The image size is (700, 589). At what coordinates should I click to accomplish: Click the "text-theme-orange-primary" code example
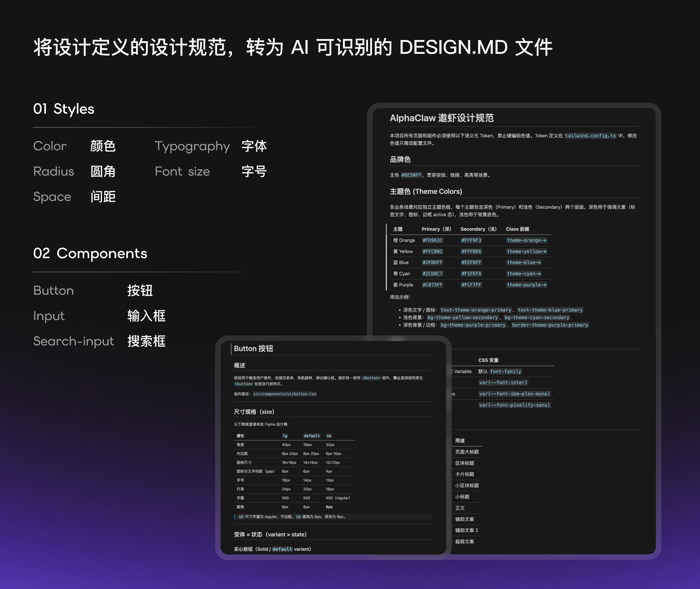476,310
